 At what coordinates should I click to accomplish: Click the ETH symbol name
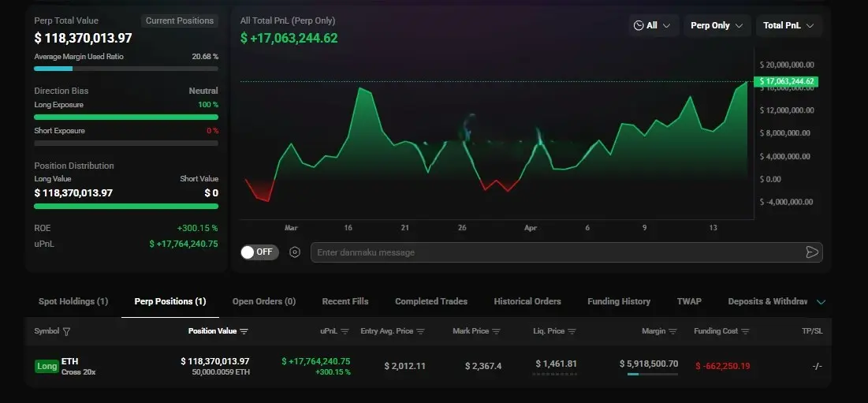click(x=69, y=361)
